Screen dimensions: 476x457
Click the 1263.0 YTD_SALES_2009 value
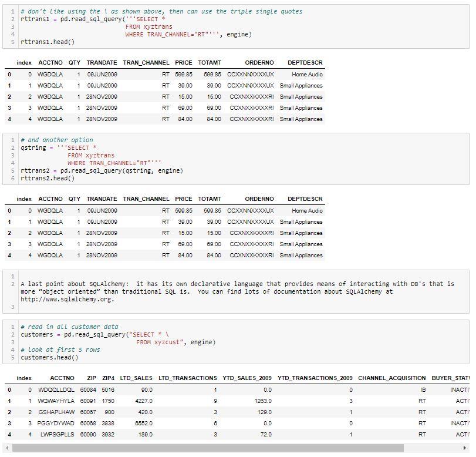coord(263,401)
